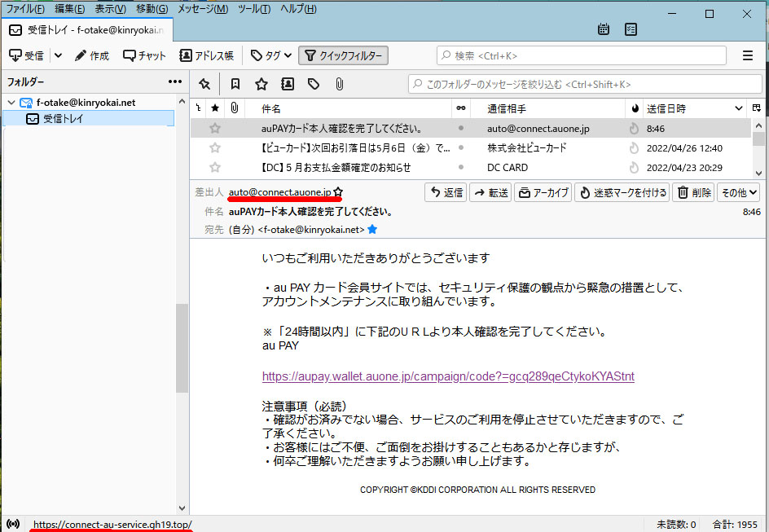Toggle keep-filters-applied pin in quick filter bar
Screen dimensions: 769x532
click(x=204, y=84)
